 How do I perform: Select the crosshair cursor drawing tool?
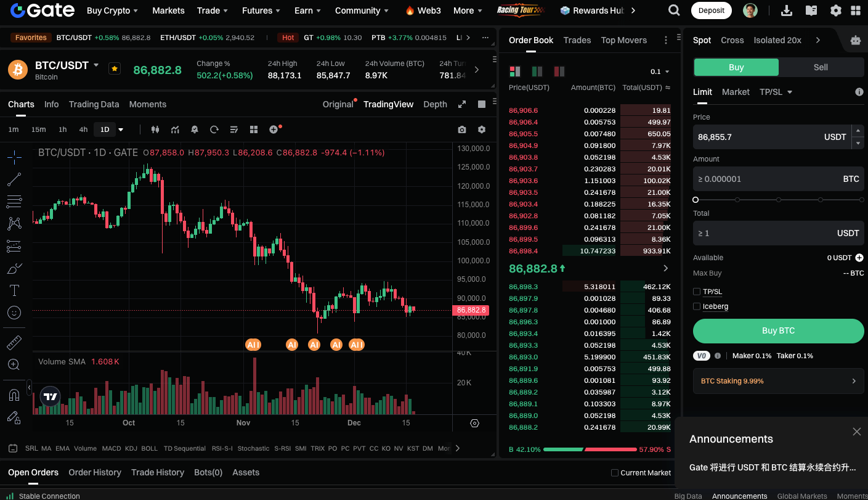pos(14,157)
